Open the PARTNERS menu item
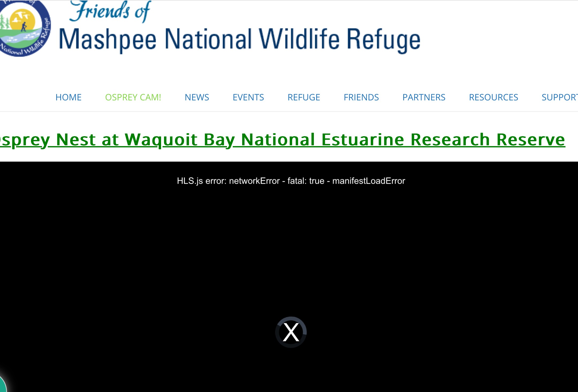The image size is (578, 392). (424, 97)
